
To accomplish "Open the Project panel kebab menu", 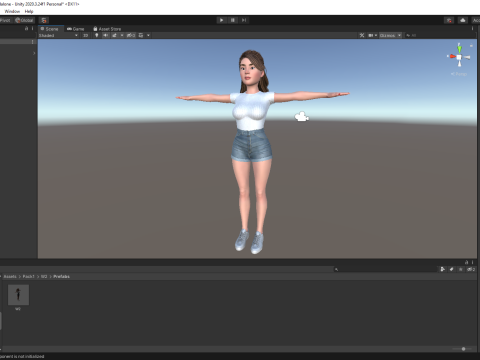I will [472, 262].
